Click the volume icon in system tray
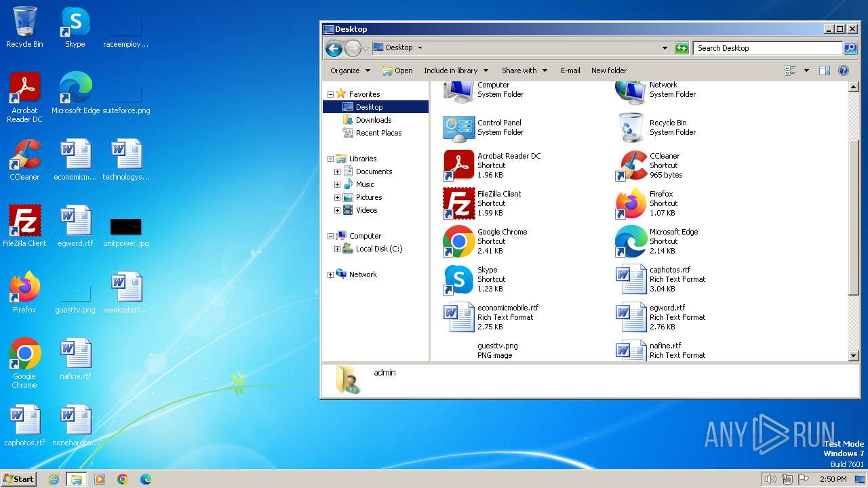868x488 pixels. 770,479
